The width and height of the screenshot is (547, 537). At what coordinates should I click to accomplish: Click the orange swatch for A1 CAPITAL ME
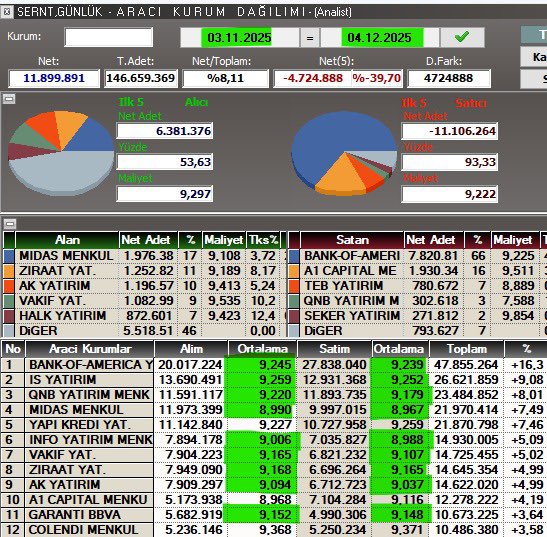point(294,271)
